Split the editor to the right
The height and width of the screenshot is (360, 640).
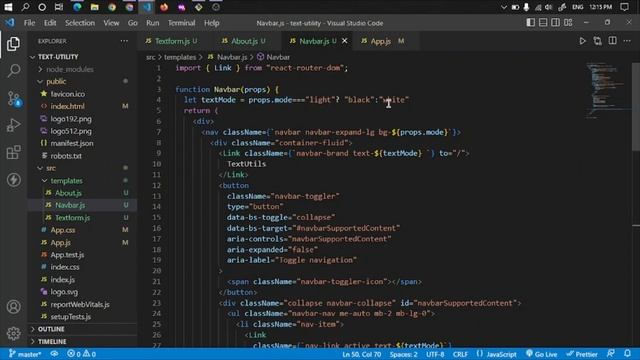coord(613,40)
